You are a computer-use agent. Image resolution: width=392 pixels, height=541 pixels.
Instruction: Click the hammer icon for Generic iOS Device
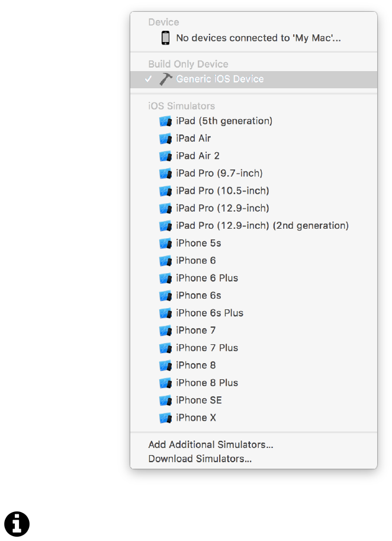pyautogui.click(x=165, y=79)
